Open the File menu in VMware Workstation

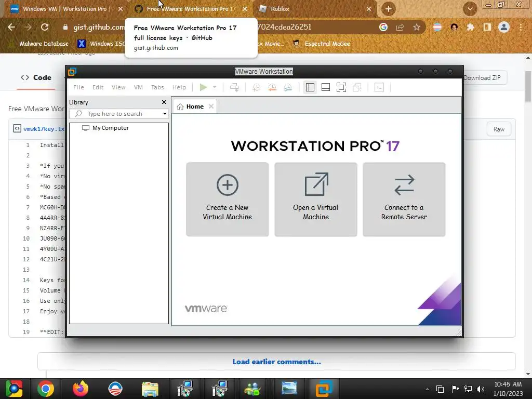click(x=79, y=87)
